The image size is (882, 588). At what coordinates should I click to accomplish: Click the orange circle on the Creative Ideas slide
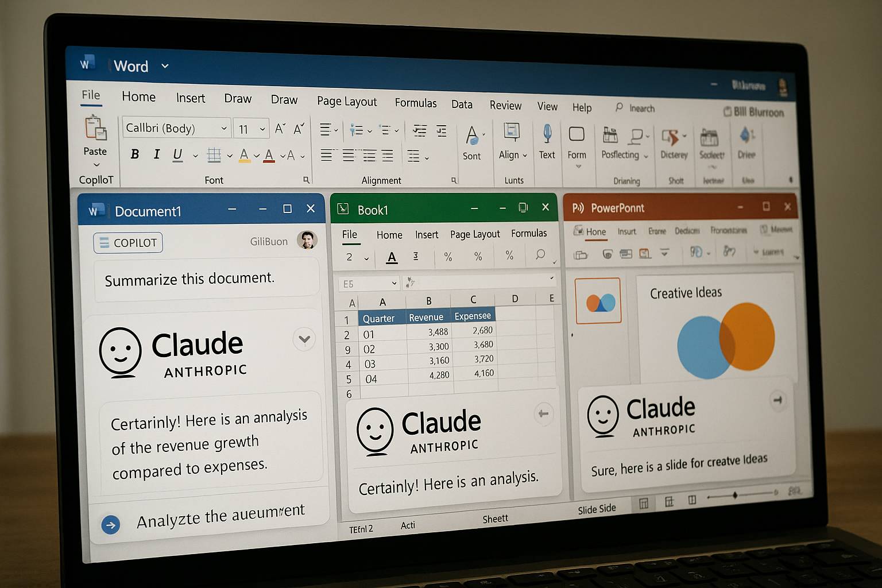748,336
